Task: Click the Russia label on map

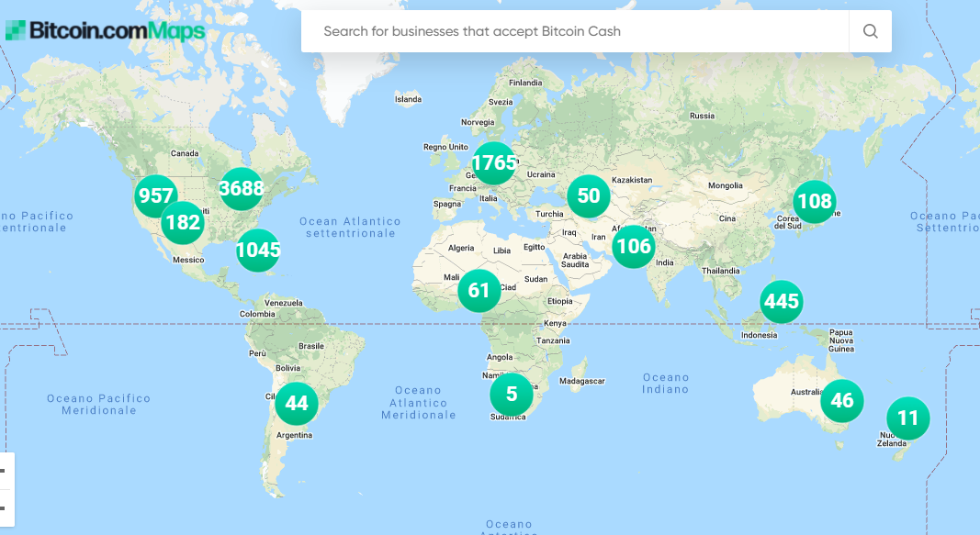Action: tap(702, 117)
